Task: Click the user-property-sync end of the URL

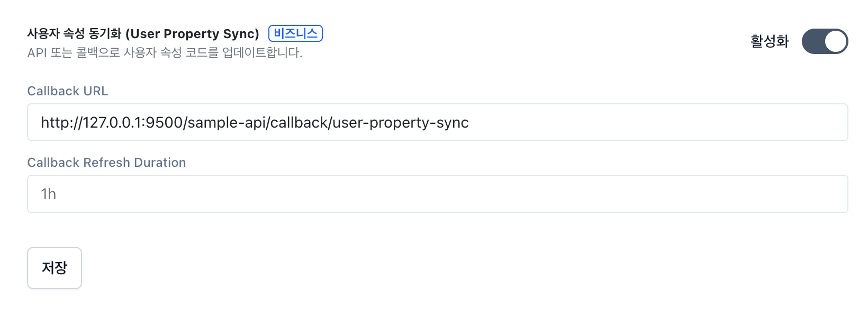Action: [401, 123]
